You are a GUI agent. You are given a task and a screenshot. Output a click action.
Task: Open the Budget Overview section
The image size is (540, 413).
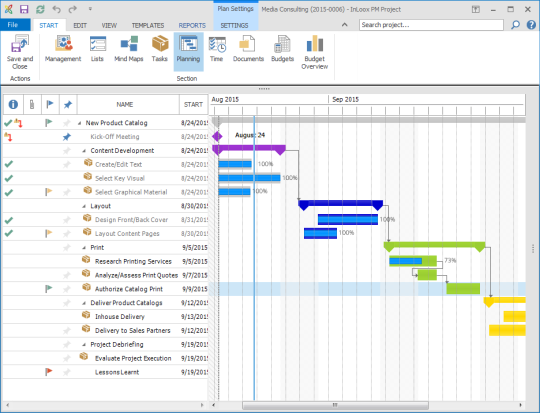pos(314,52)
